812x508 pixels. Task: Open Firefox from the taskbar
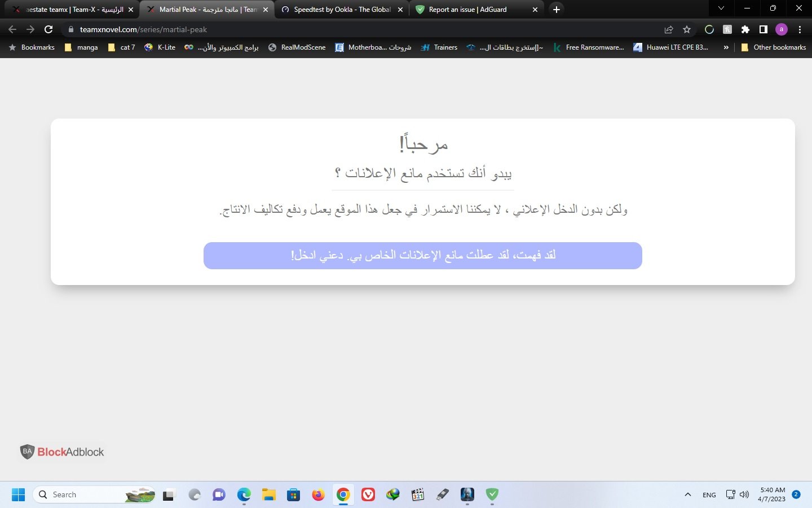point(319,495)
